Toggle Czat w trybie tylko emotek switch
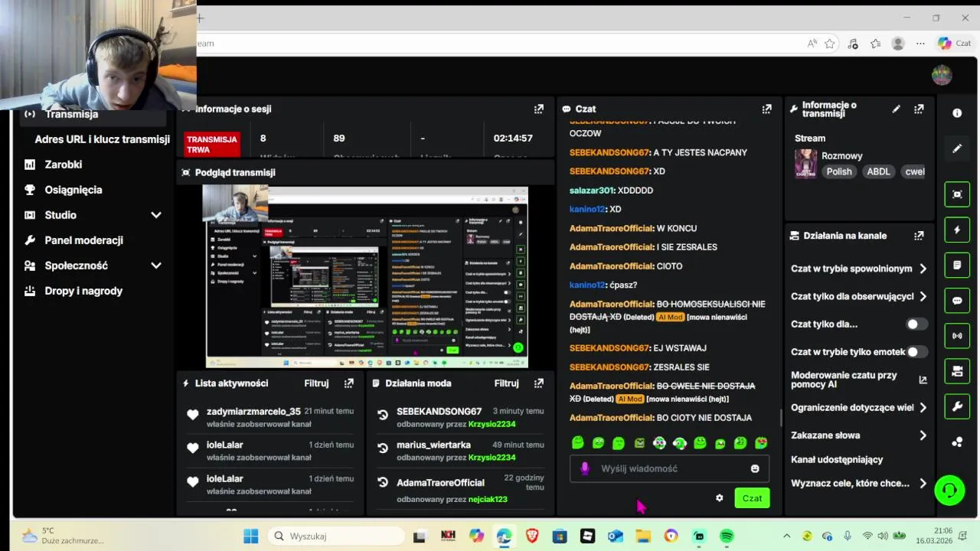The height and width of the screenshot is (551, 980). point(917,352)
